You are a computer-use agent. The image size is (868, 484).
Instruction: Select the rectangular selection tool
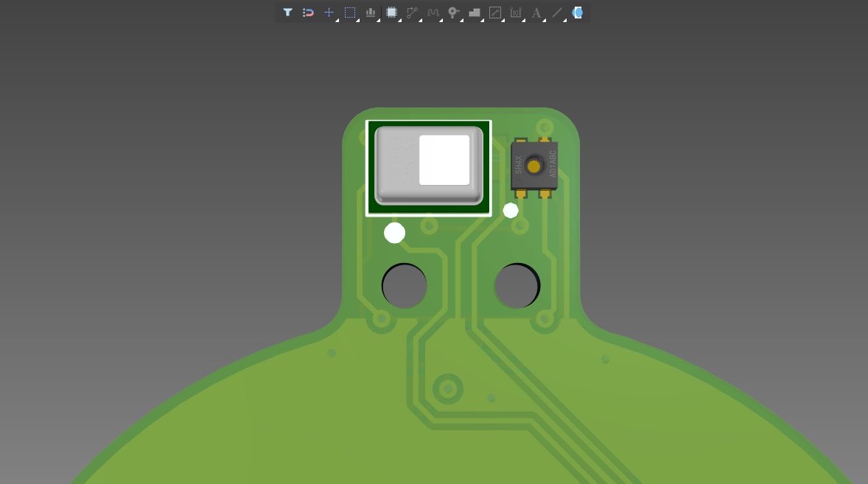(349, 12)
